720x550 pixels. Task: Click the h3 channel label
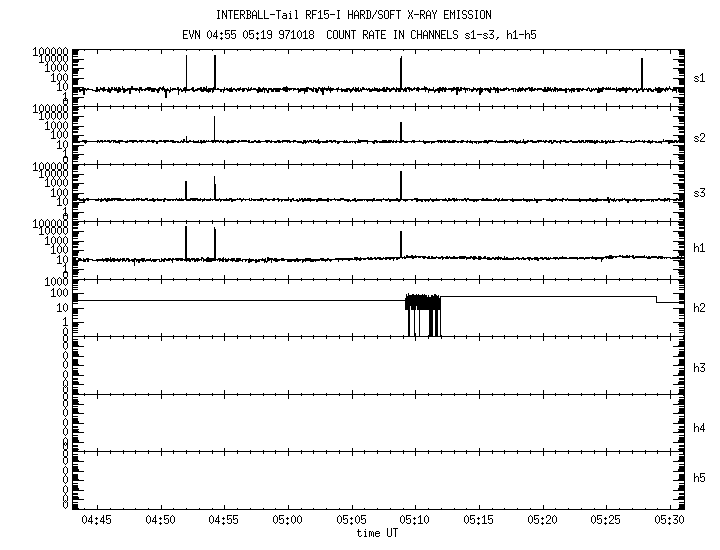[700, 368]
